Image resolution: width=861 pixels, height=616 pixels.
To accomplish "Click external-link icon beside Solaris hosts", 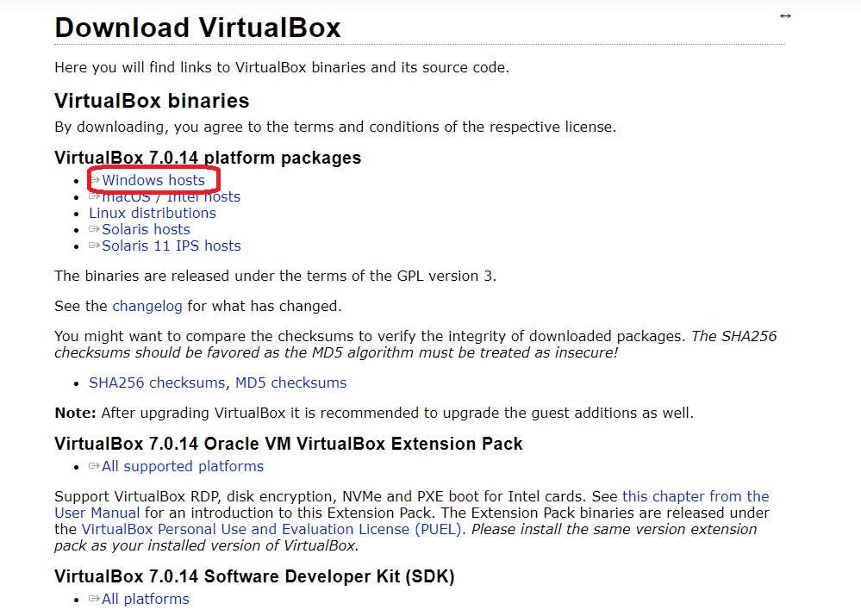I will click(x=95, y=229).
